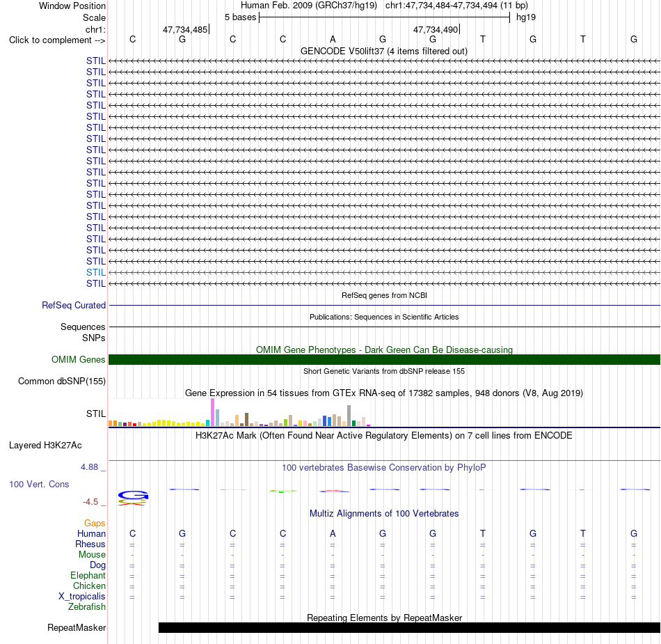Open the GENCODE V50lift37 track title
The height and width of the screenshot is (644, 661).
383,51
